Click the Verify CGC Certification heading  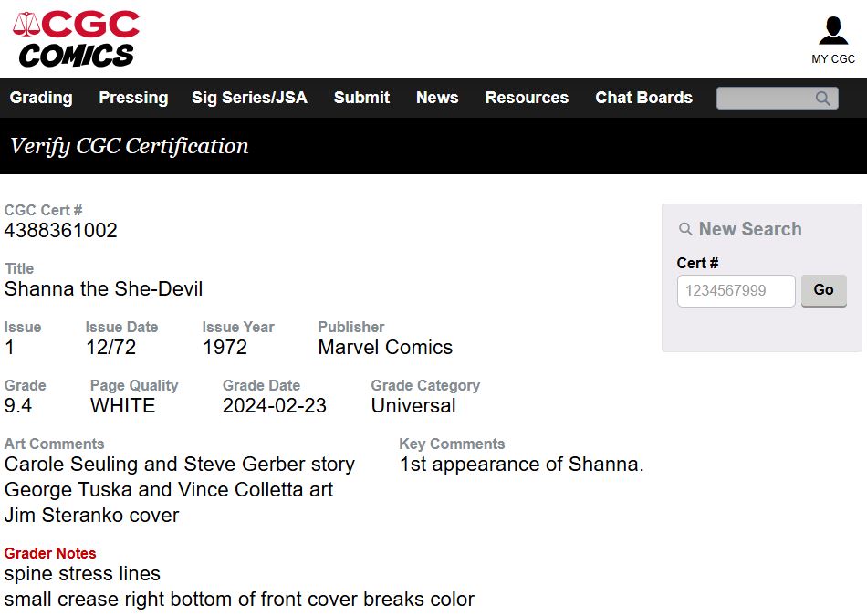129,146
